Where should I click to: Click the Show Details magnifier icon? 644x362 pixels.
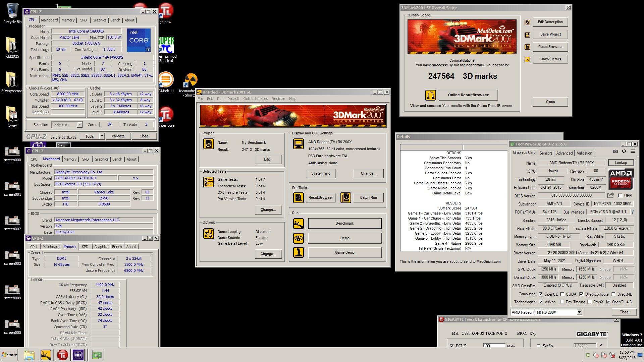(x=527, y=59)
